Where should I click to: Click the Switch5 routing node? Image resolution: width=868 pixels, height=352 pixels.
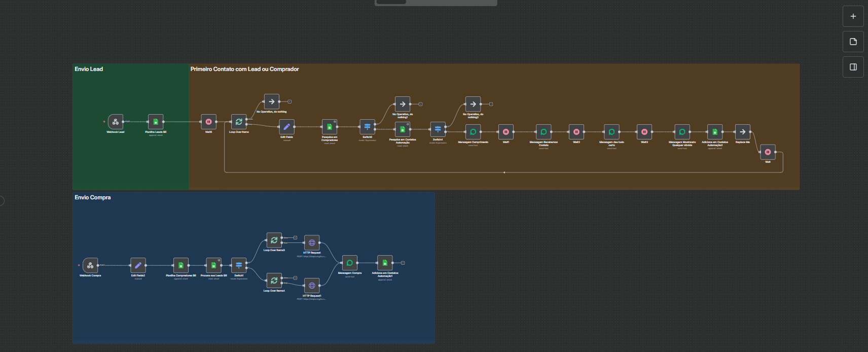tap(367, 127)
